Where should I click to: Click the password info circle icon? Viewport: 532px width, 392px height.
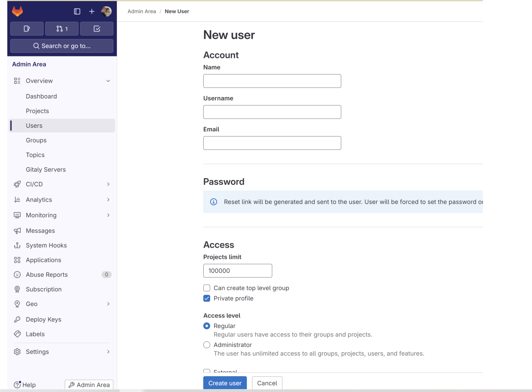click(213, 202)
